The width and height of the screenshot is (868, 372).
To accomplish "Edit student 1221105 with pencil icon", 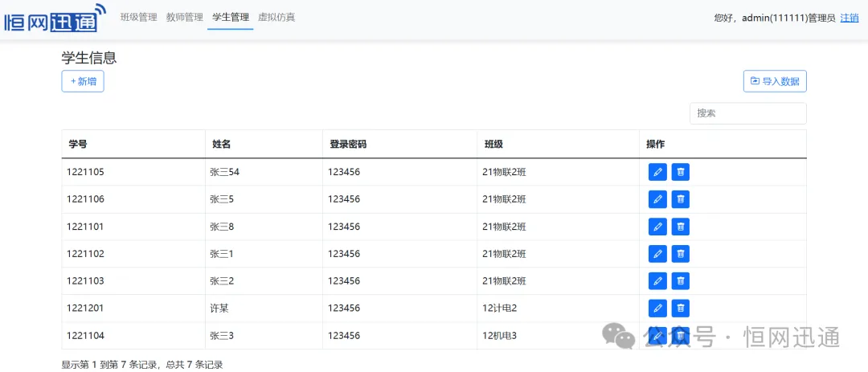I will coord(657,172).
